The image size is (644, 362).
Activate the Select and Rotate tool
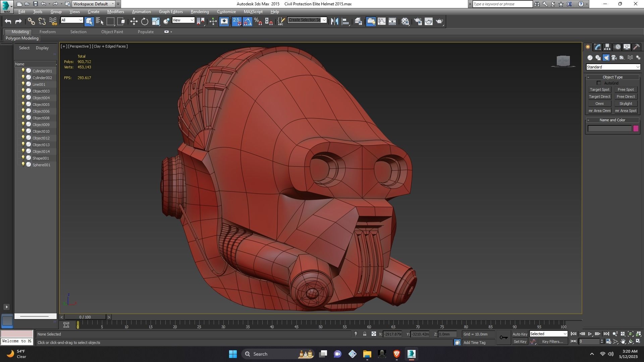[144, 21]
